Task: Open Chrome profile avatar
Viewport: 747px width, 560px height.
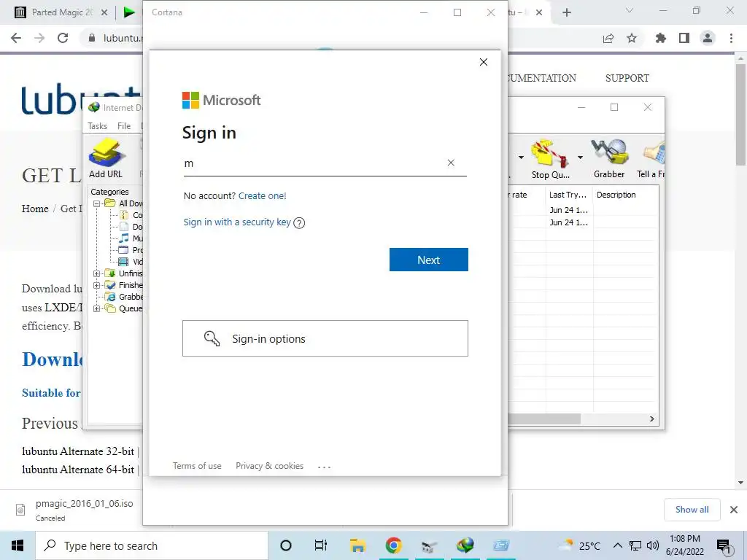Action: pyautogui.click(x=708, y=38)
